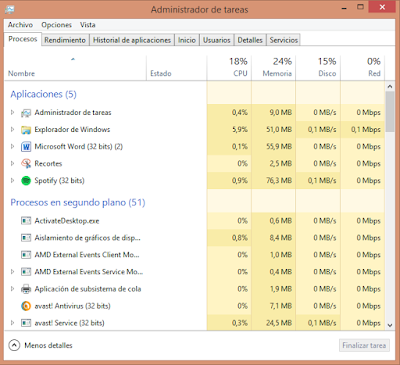The height and width of the screenshot is (365, 400).
Task: Select the Procesos tab
Action: pos(23,39)
